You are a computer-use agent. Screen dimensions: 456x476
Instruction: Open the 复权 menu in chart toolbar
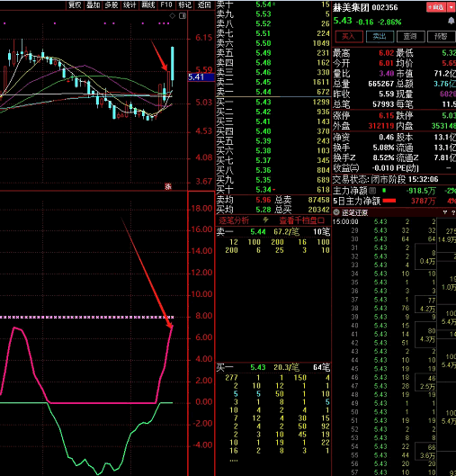[x=75, y=4]
